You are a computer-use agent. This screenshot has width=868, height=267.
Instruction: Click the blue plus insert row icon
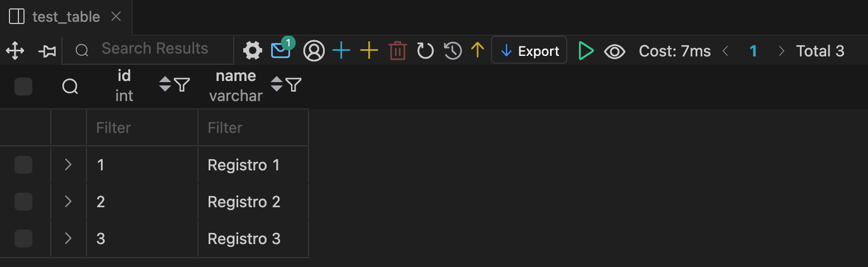(341, 51)
